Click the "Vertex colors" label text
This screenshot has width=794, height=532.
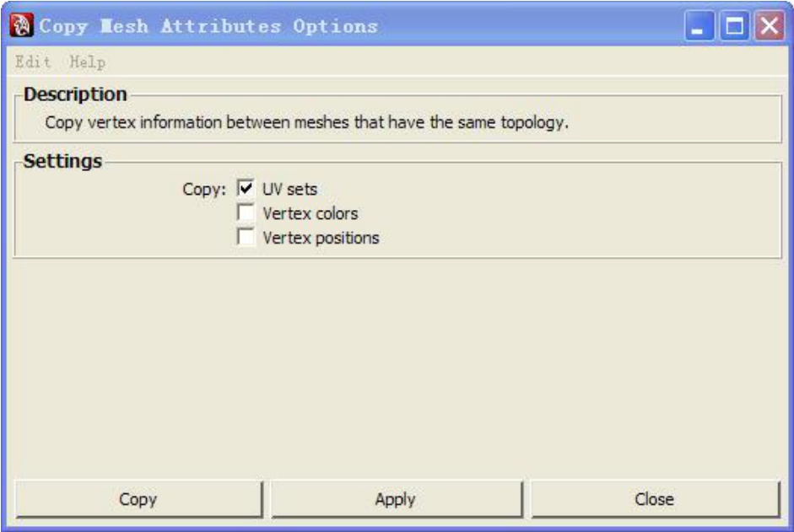[310, 214]
